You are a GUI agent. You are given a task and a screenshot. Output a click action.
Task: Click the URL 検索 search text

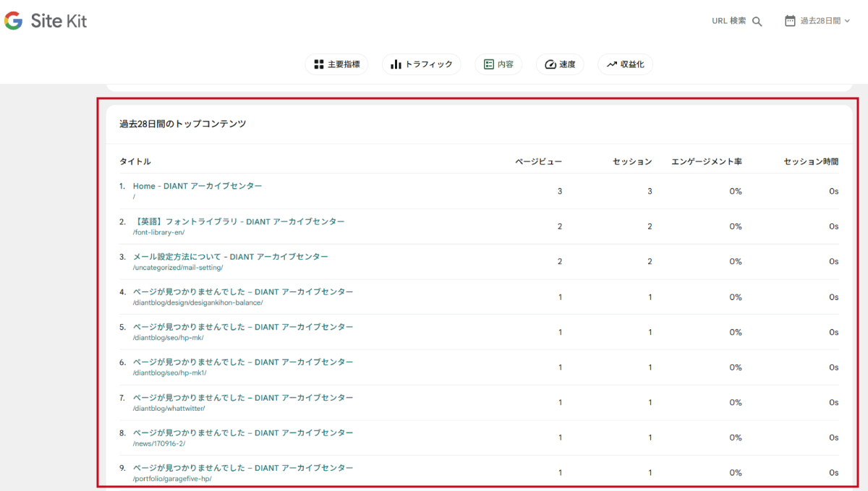[x=728, y=21]
